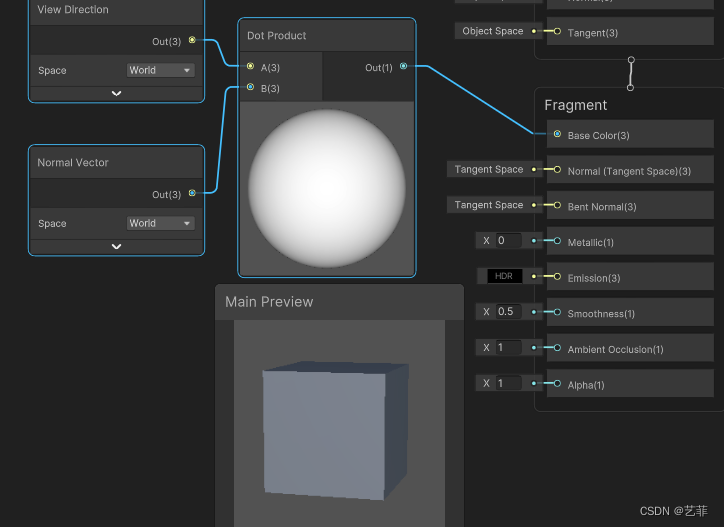
Task: Click Normal (Tangent Space)(3) input port
Action: click(x=557, y=170)
